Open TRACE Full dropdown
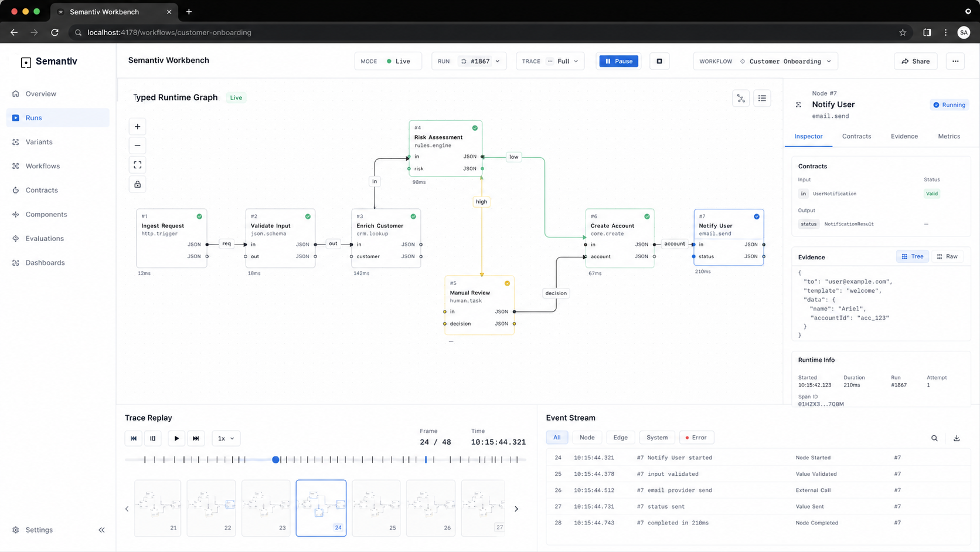This screenshot has height=552, width=980. [550, 61]
